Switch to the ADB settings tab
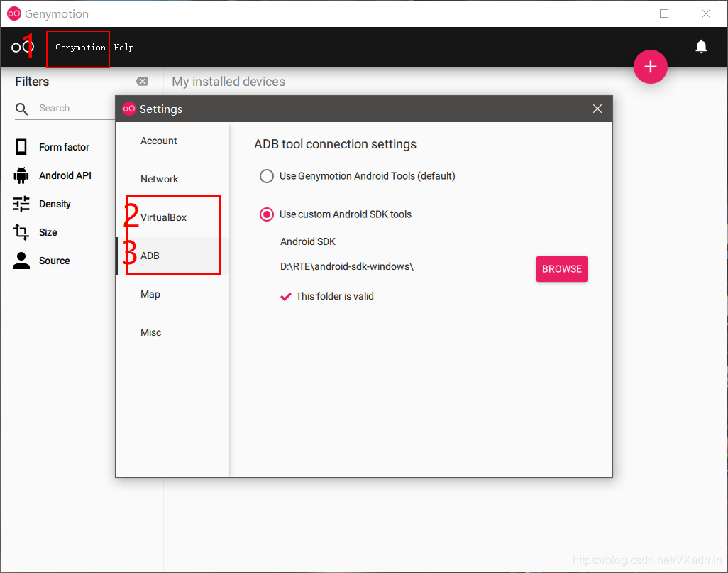The width and height of the screenshot is (728, 573). (x=172, y=256)
